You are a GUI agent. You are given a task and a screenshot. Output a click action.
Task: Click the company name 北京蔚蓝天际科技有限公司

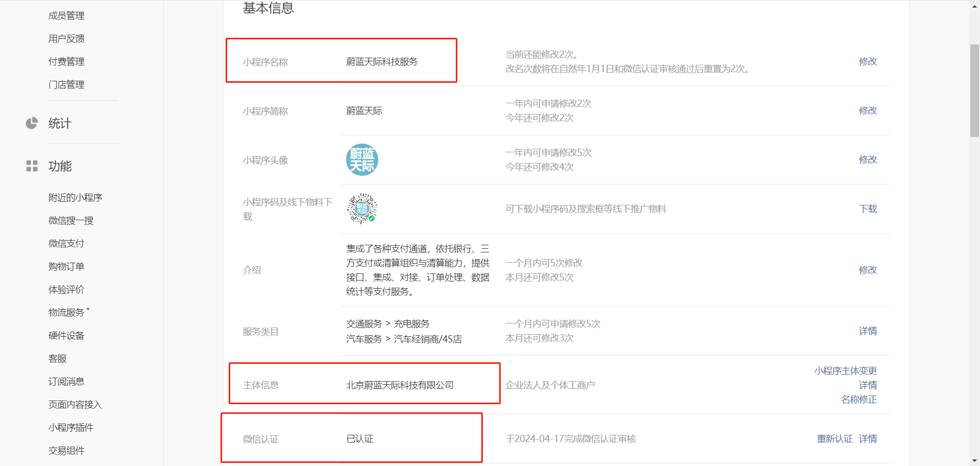coord(400,385)
